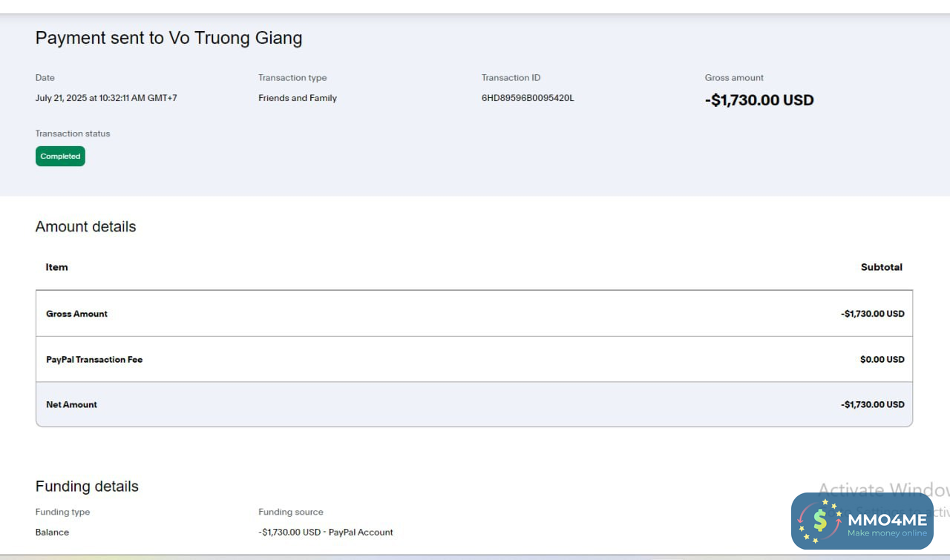Click the Friends and Family transaction type
950x560 pixels.
coord(298,98)
